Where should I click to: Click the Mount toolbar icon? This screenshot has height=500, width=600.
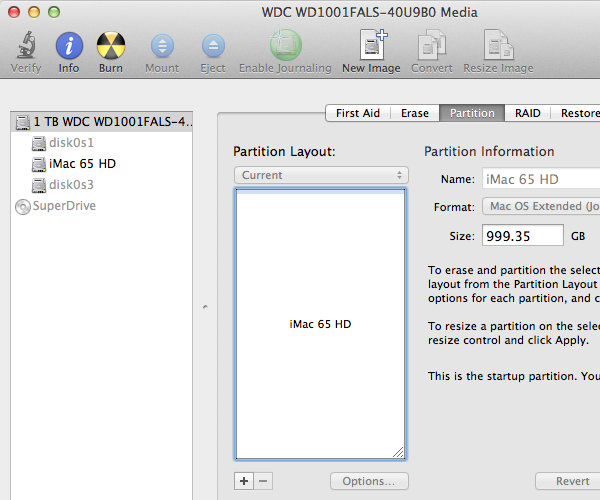(x=162, y=46)
